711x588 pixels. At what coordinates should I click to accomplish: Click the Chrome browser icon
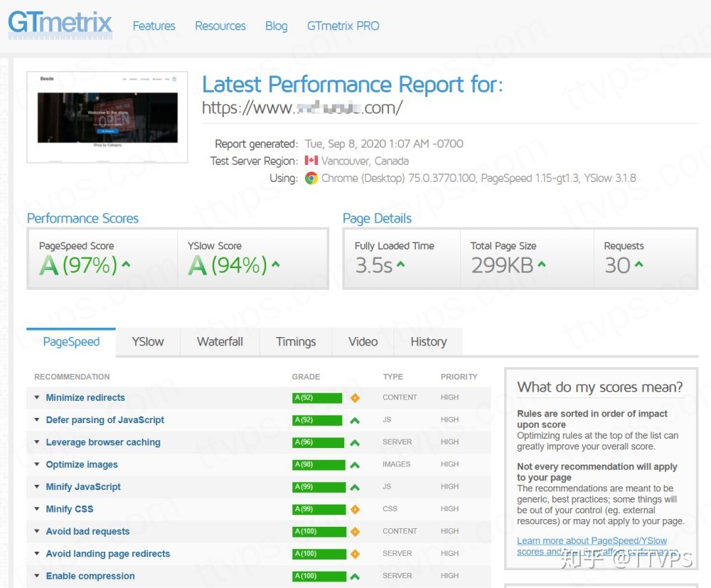click(x=311, y=178)
